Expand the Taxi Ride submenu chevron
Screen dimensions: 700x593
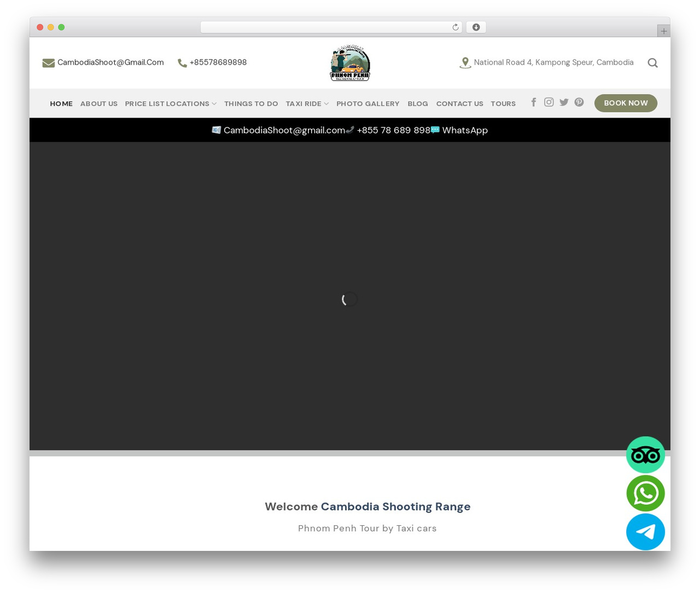(x=326, y=103)
